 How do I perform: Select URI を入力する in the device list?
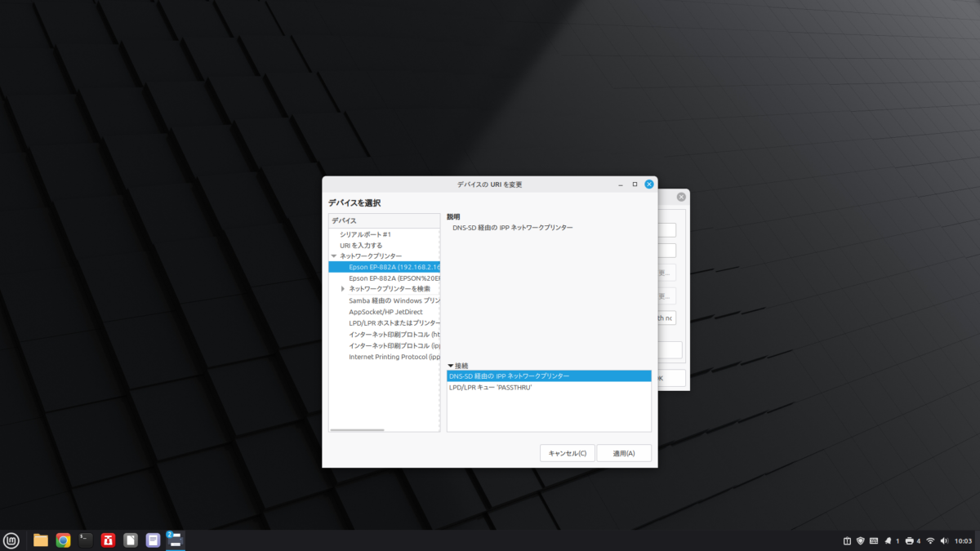(361, 245)
